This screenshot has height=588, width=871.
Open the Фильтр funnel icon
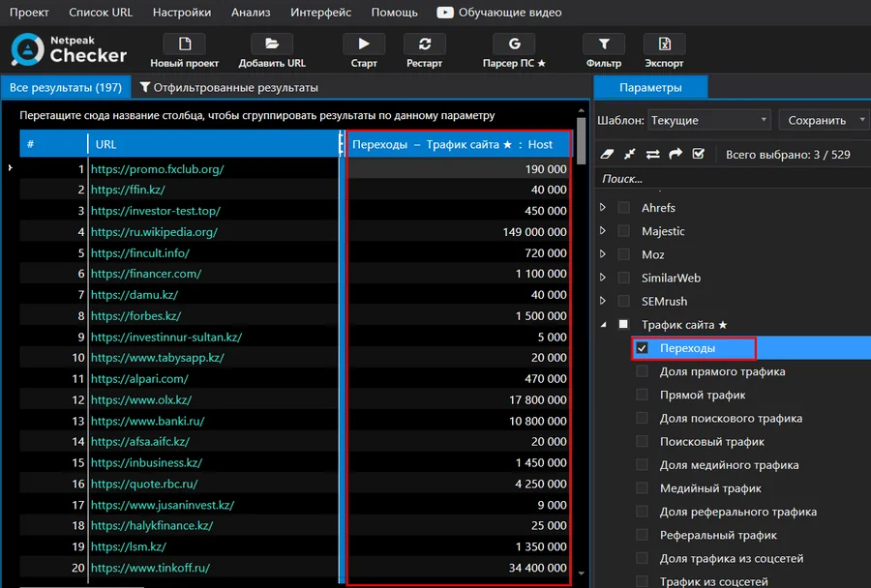click(x=604, y=44)
